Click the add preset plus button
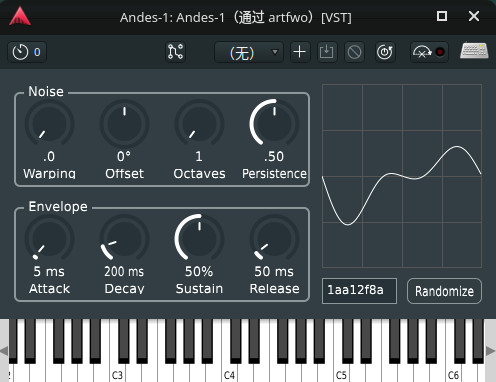The image size is (496, 382). click(x=300, y=52)
